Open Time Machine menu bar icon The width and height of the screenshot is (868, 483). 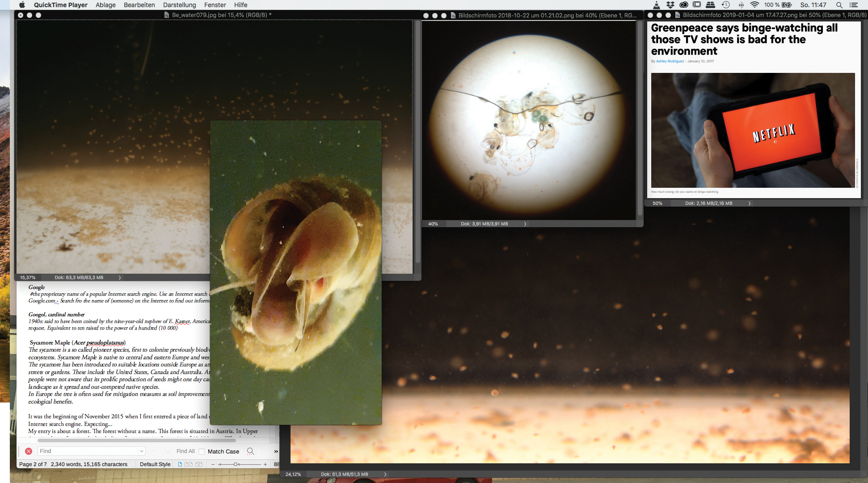pyautogui.click(x=725, y=5)
